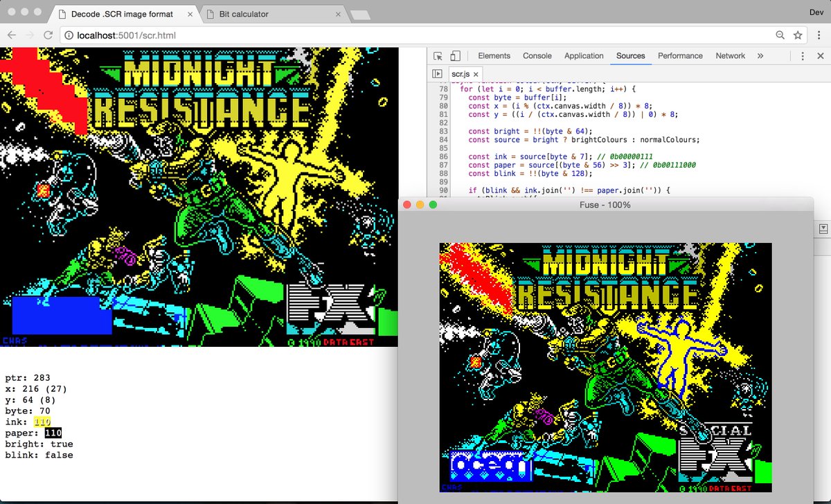
Task: Open hidden DevTools panels via the chevron
Action: [761, 55]
